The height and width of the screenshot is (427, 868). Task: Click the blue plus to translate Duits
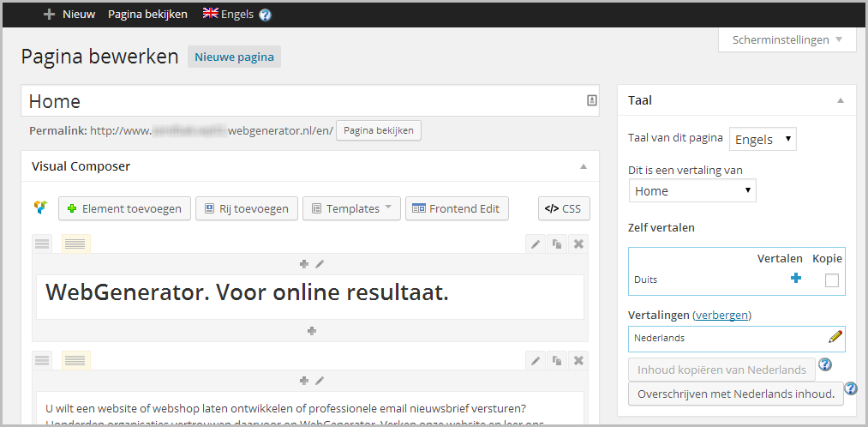coord(796,279)
